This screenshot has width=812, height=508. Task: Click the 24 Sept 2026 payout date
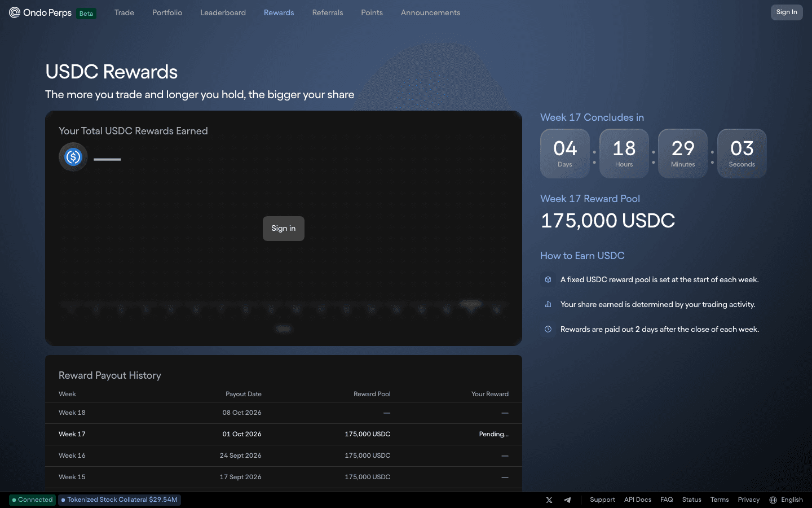241,456
